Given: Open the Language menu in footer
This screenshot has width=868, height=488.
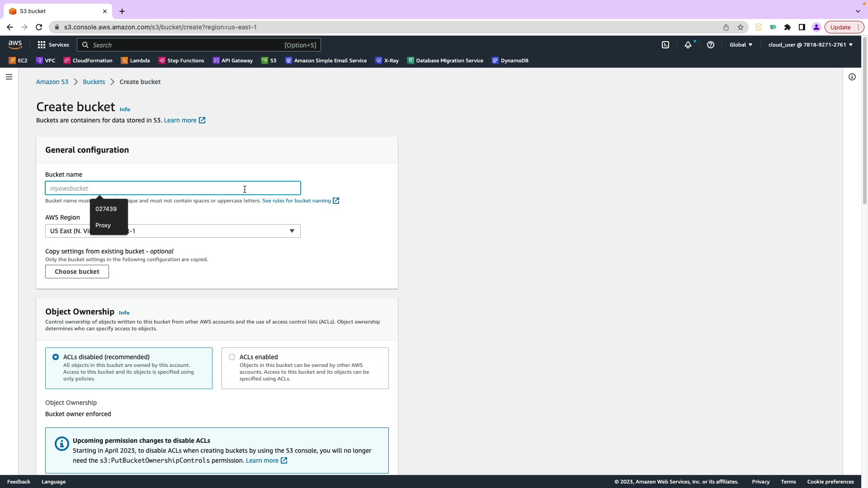Looking at the screenshot, I should pyautogui.click(x=53, y=482).
